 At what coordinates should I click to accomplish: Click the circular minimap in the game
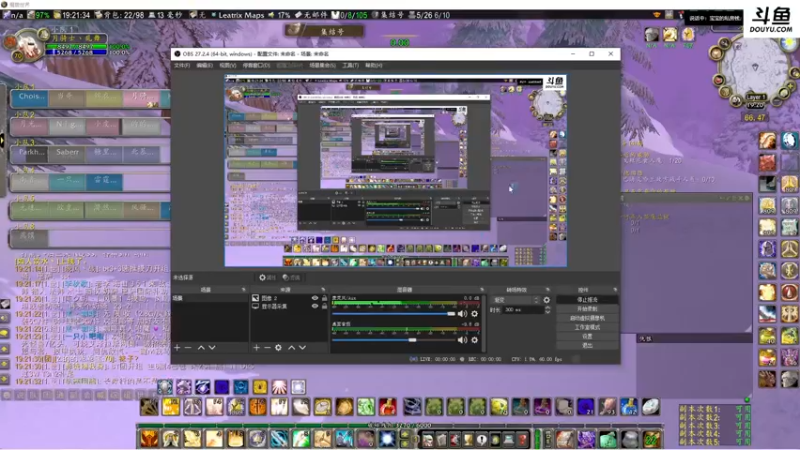point(754,69)
